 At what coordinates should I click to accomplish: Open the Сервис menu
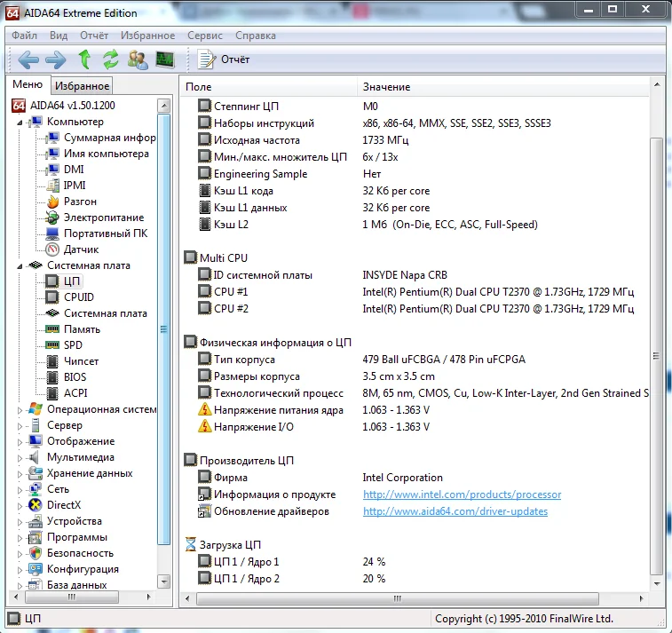[205, 36]
